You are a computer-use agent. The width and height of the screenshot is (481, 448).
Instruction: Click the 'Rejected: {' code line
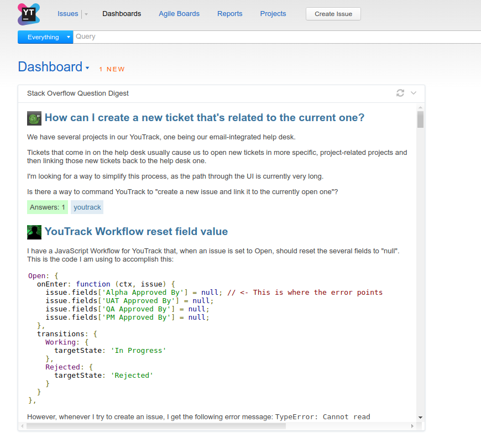coord(69,367)
